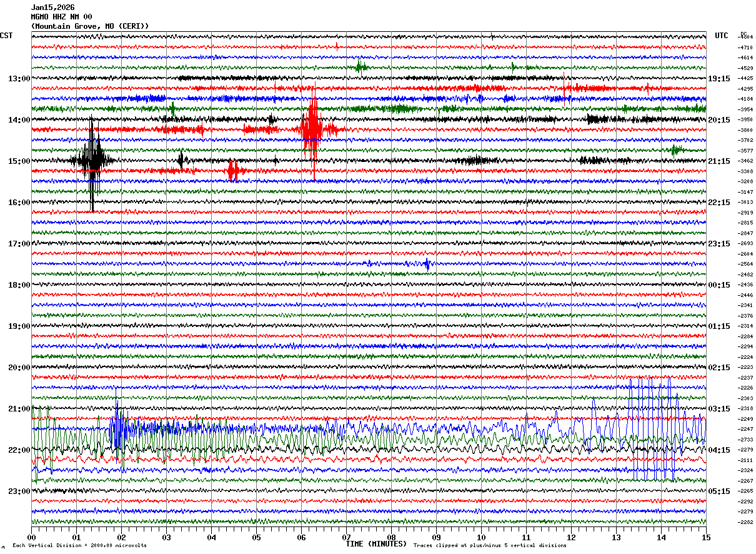Click the DC offset value -2341

click(x=746, y=305)
